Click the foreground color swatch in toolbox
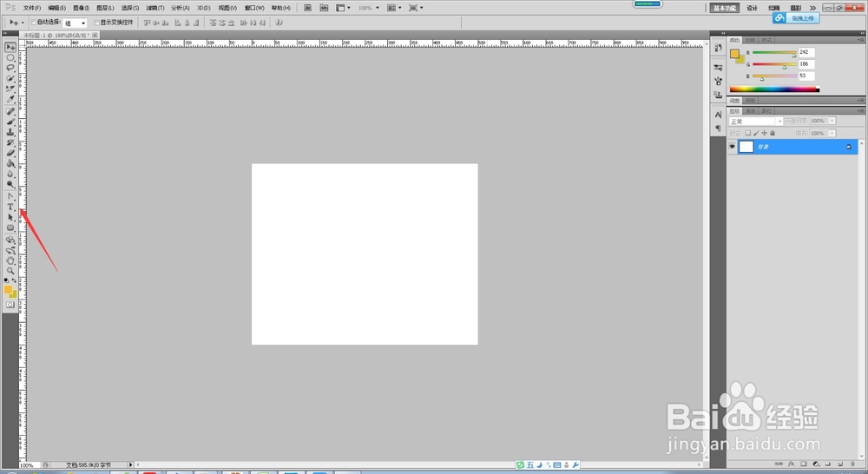This screenshot has height=474, width=868. (9, 290)
